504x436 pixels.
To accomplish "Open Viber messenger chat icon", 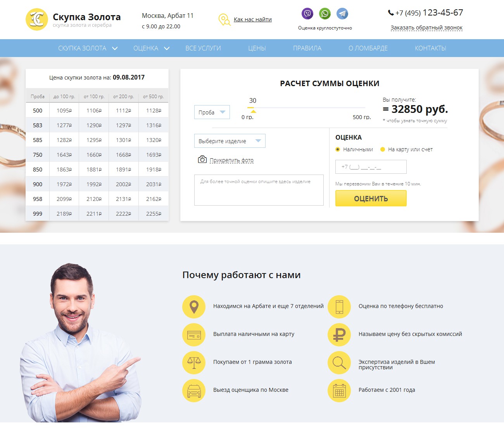I will [307, 14].
